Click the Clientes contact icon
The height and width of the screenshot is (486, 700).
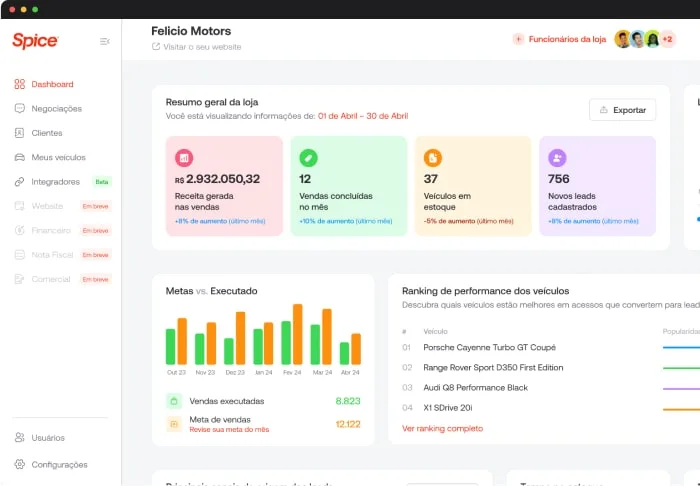tap(20, 133)
